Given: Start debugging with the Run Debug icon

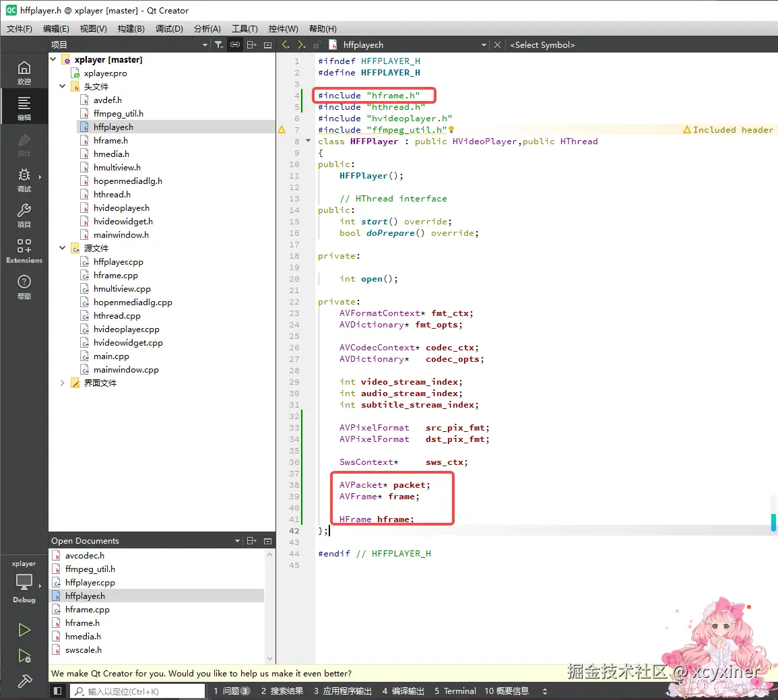Looking at the screenshot, I should click(24, 656).
